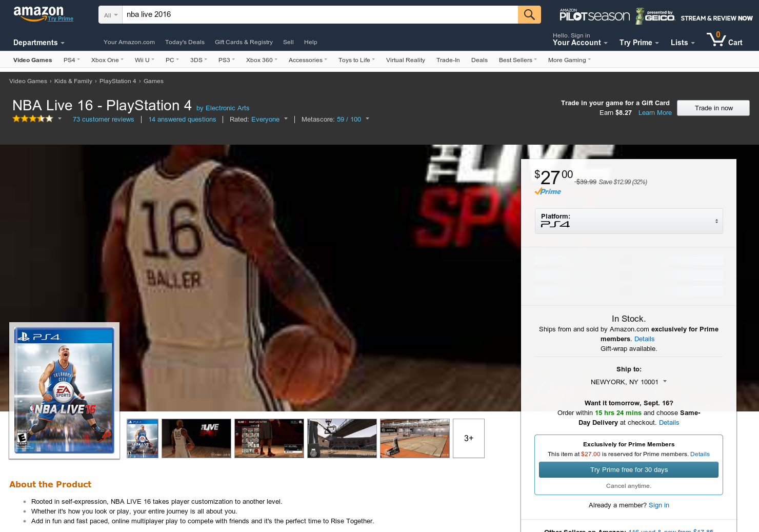Image resolution: width=759 pixels, height=532 pixels.
Task: Open the Toys to Life menu
Action: click(356, 60)
